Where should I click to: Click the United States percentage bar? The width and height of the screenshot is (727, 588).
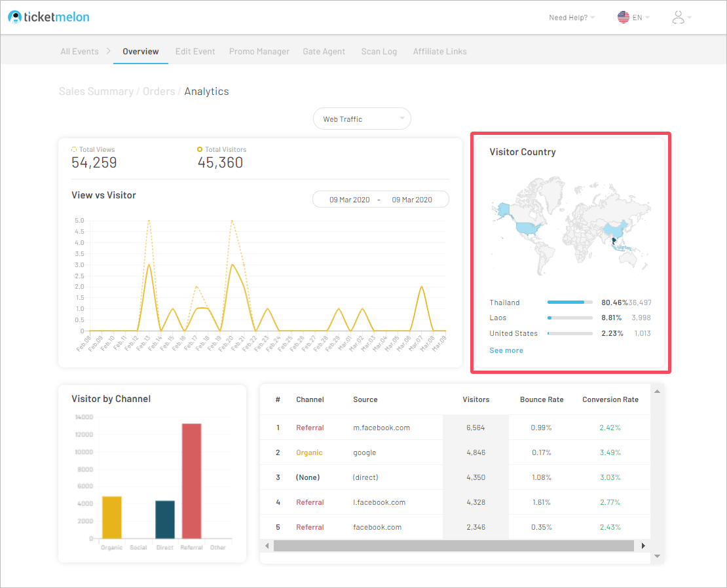(x=570, y=333)
